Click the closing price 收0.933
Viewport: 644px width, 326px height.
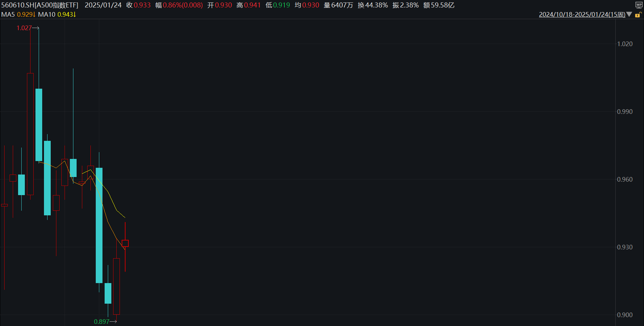[139, 5]
